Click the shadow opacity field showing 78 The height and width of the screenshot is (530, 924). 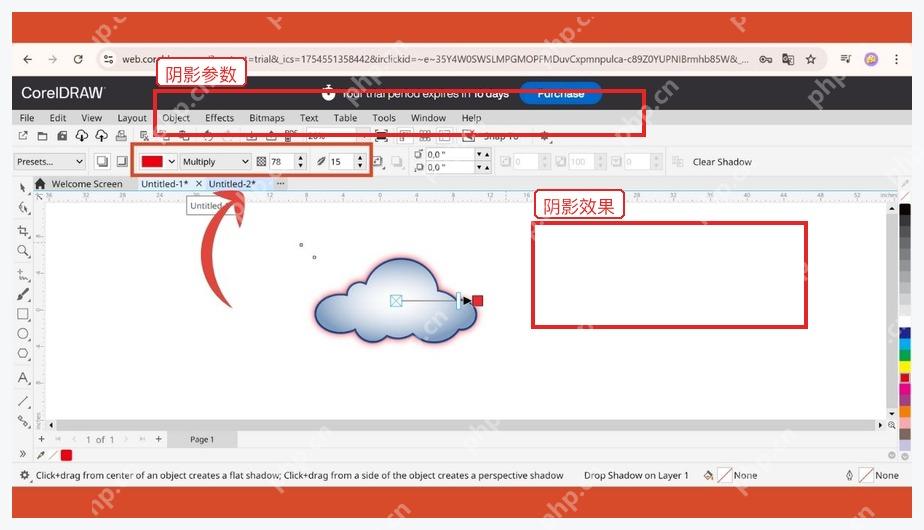(282, 162)
